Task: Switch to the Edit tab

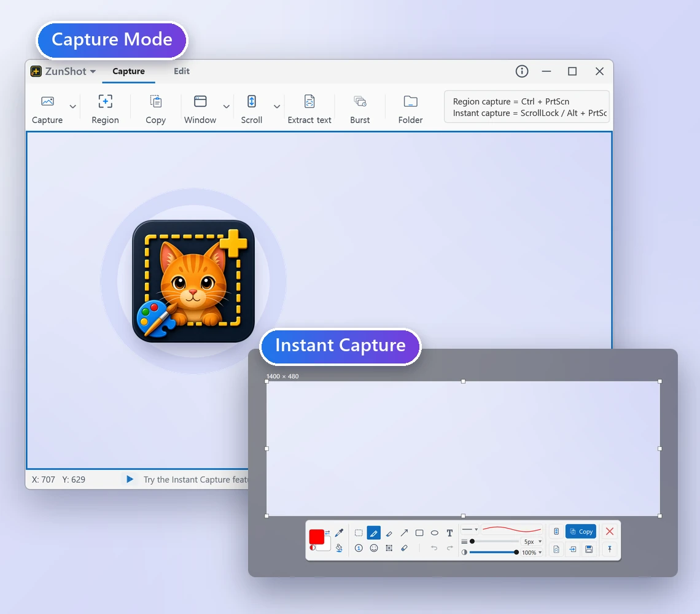Action: click(182, 71)
